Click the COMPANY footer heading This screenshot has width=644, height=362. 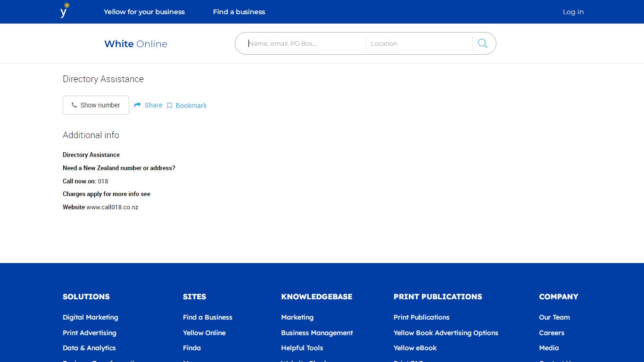[x=559, y=296]
